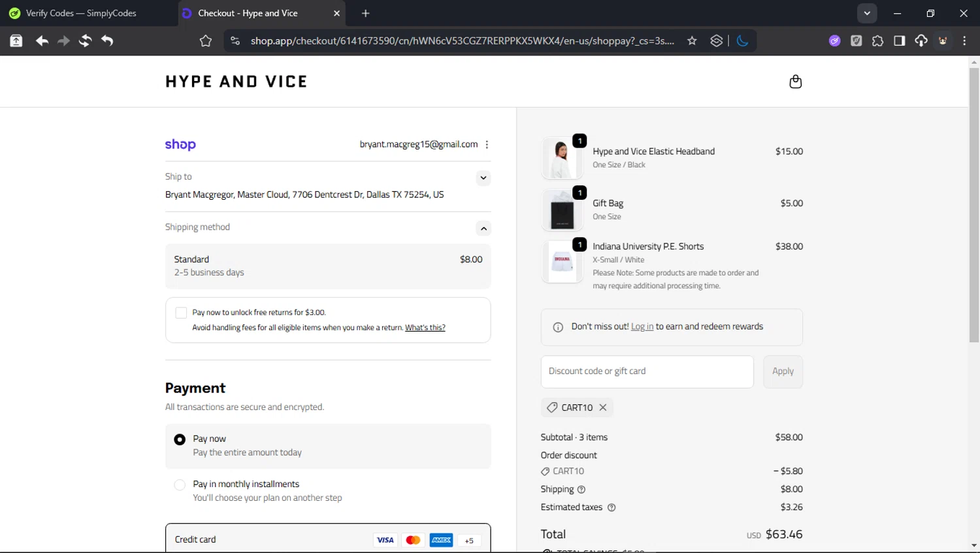The height and width of the screenshot is (553, 980).
Task: Open the shopping bag cart icon
Action: 795,82
